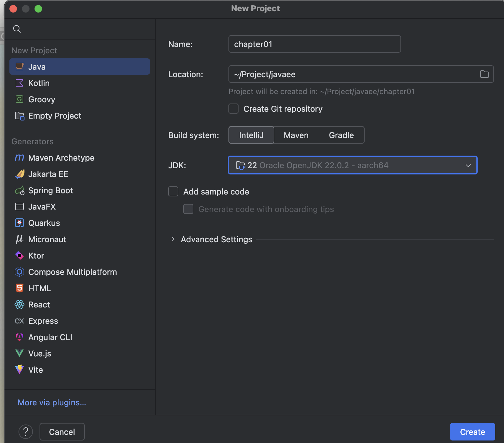Toggle Generate code with onboarding tips checkbox
Screen dimensions: 504x443
pyautogui.click(x=188, y=209)
